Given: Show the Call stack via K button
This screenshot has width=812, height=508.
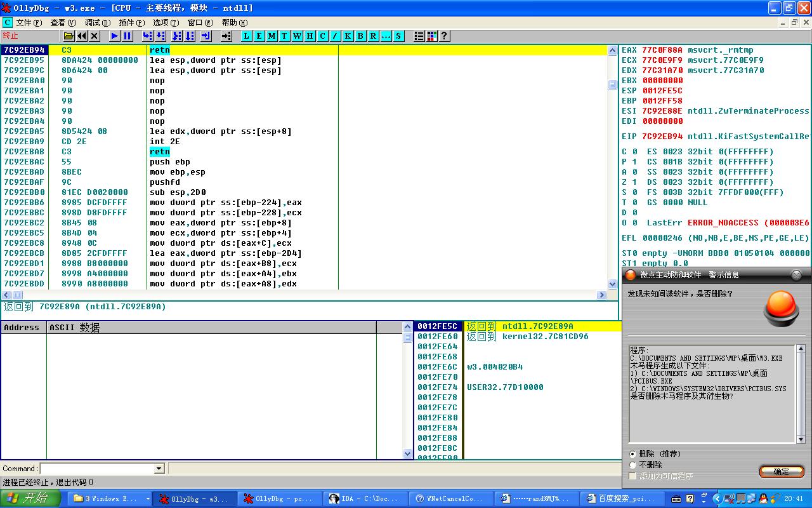Looking at the screenshot, I should pos(348,36).
